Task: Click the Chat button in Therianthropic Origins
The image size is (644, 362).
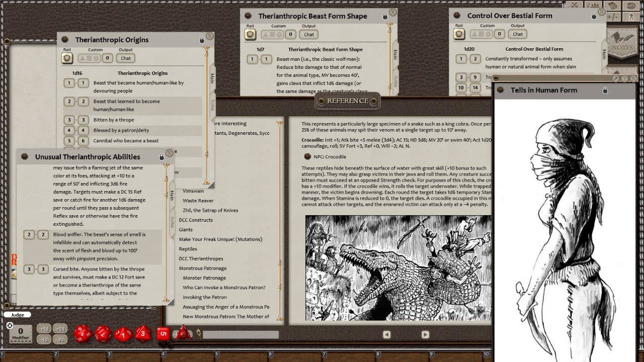Action: pos(125,58)
